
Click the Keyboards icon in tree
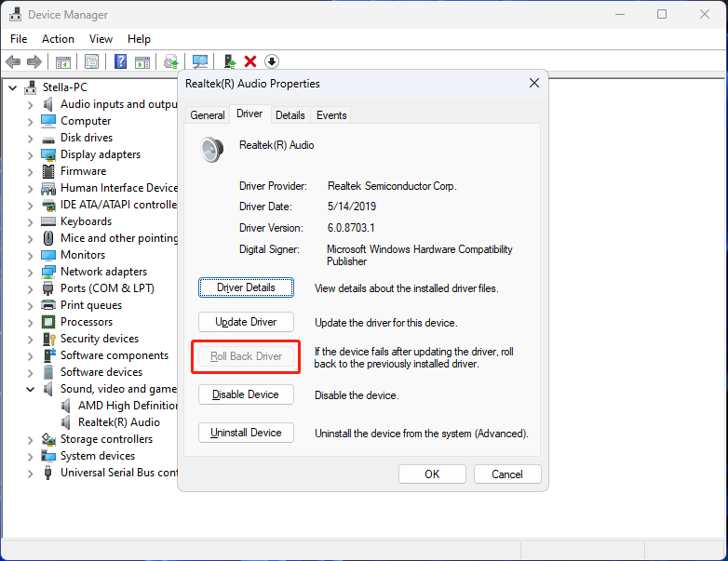[x=48, y=220]
